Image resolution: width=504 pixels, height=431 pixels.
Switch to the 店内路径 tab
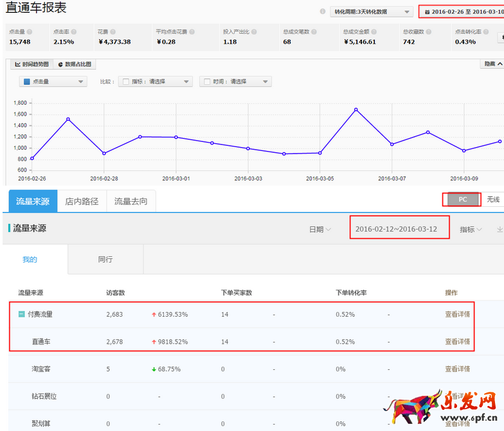[82, 201]
